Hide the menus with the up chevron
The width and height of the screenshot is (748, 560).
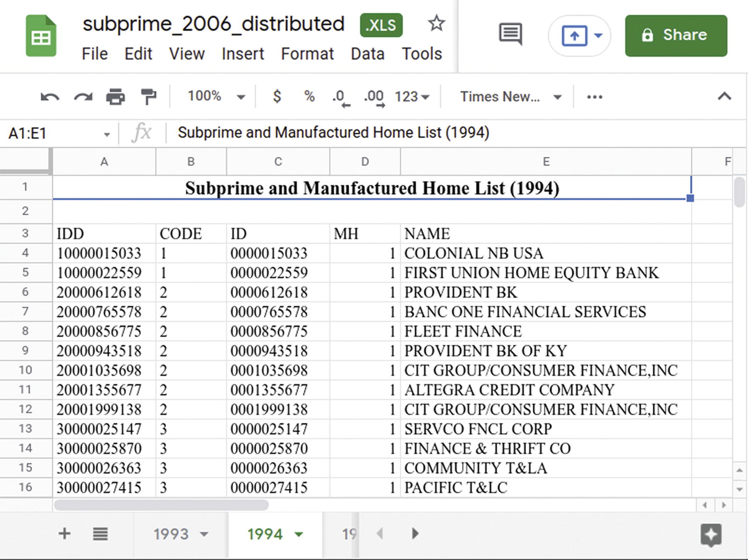(x=724, y=96)
